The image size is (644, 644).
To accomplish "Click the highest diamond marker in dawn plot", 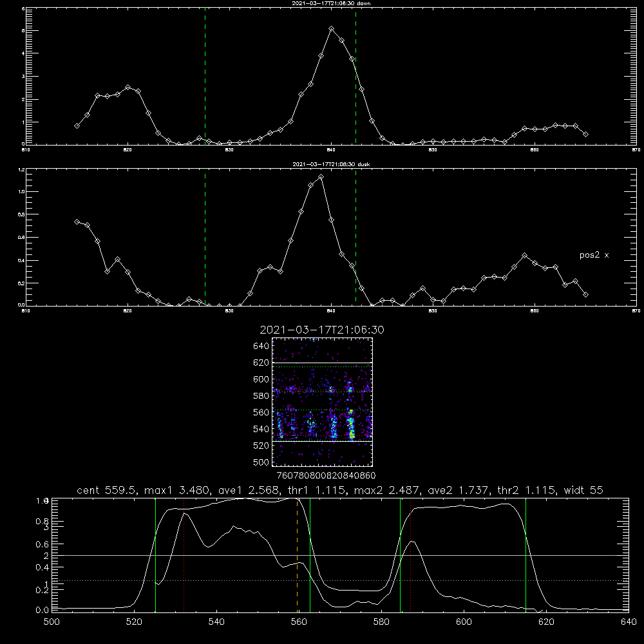I will click(332, 29).
